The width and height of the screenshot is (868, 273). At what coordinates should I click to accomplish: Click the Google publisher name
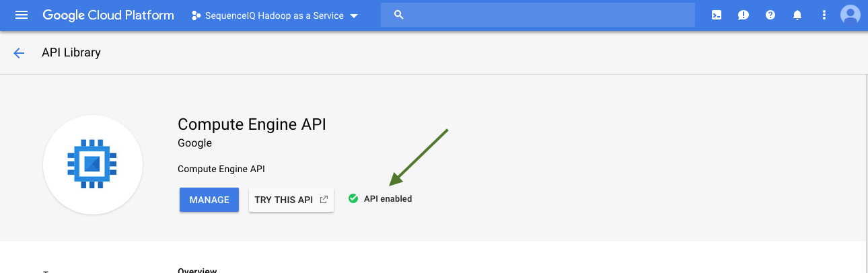click(194, 143)
